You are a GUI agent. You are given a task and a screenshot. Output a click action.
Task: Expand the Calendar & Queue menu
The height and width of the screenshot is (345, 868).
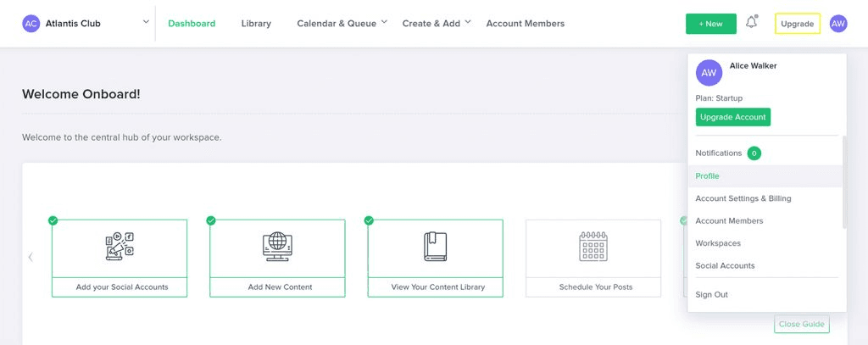342,23
